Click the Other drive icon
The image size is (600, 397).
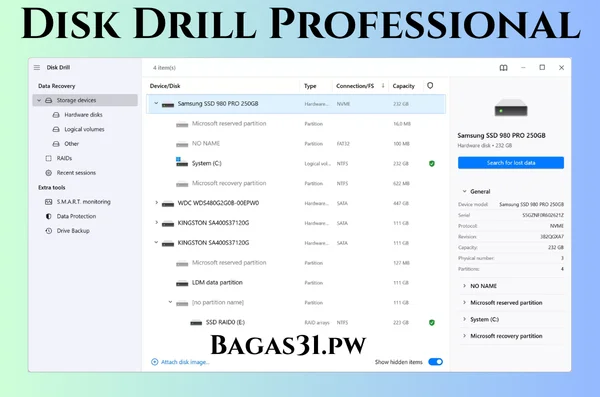(56, 144)
